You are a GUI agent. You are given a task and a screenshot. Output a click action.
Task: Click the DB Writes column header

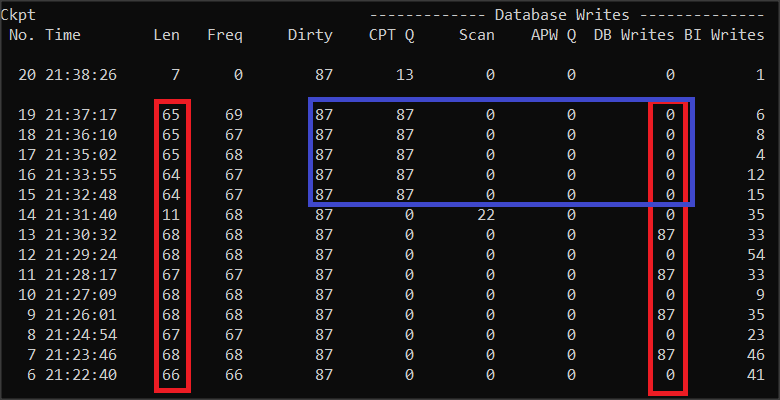[634, 35]
